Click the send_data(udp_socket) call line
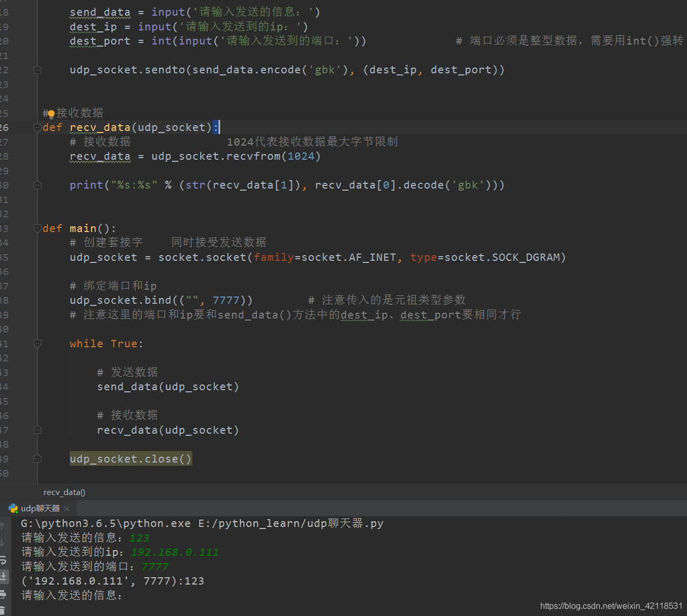 pos(168,387)
